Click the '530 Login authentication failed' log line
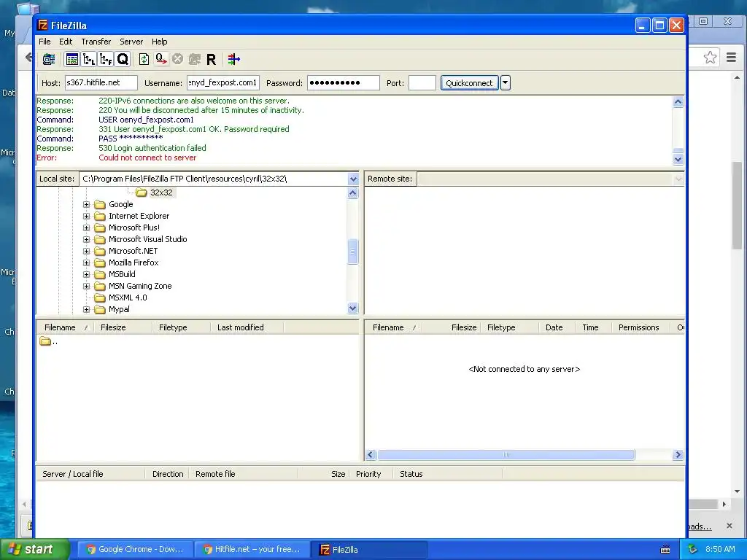Viewport: 747px width, 560px height. click(x=152, y=148)
